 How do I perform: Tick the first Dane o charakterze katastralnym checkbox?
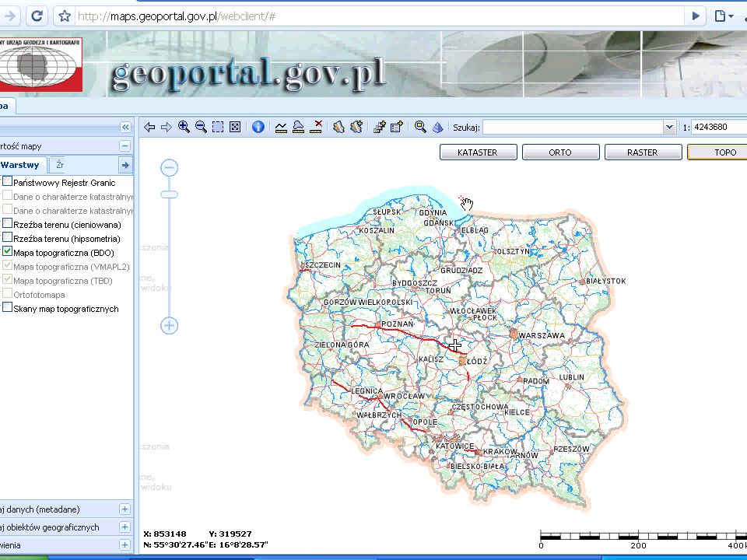[x=7, y=196]
